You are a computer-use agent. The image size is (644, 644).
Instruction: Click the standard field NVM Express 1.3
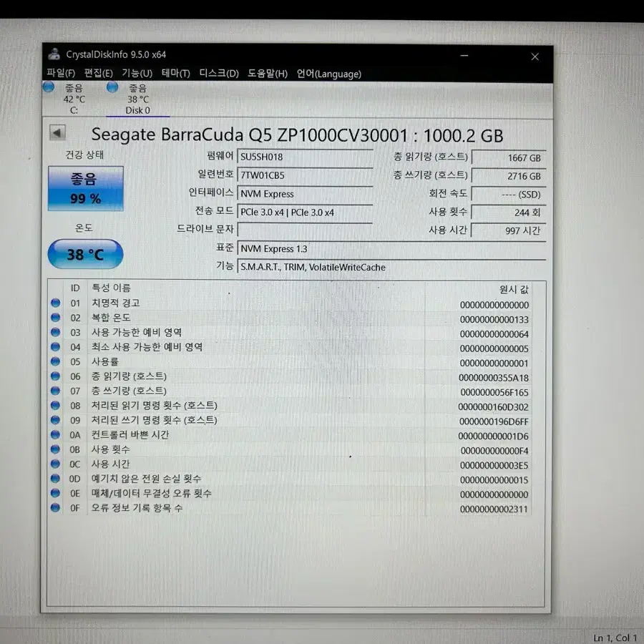tap(391, 248)
